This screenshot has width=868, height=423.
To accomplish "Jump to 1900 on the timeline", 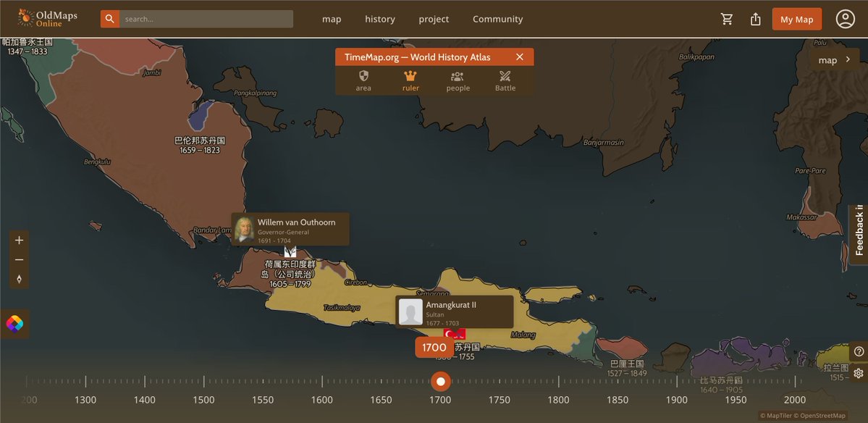I will point(676,400).
